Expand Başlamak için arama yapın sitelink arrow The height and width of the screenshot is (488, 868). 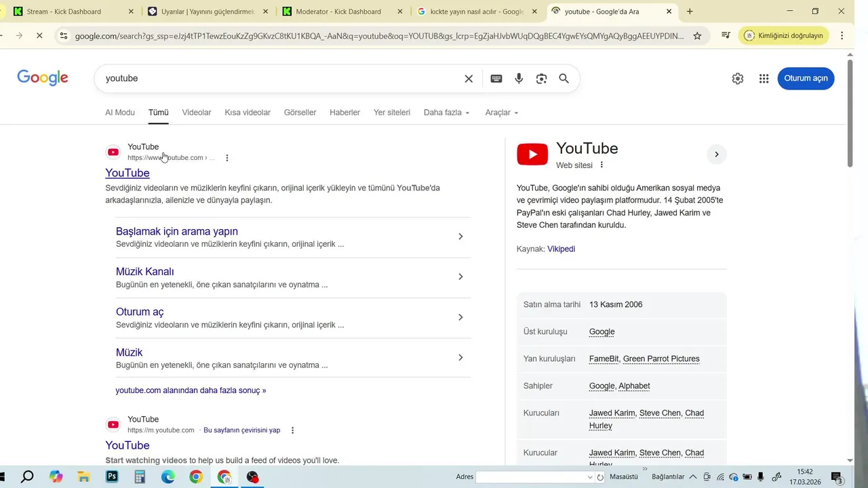pos(460,237)
